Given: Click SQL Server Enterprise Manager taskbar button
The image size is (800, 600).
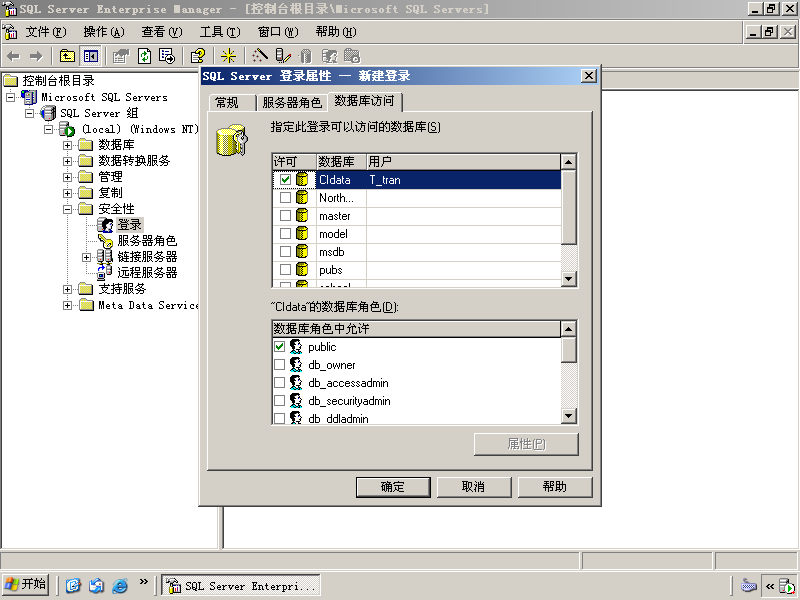Looking at the screenshot, I should [241, 585].
